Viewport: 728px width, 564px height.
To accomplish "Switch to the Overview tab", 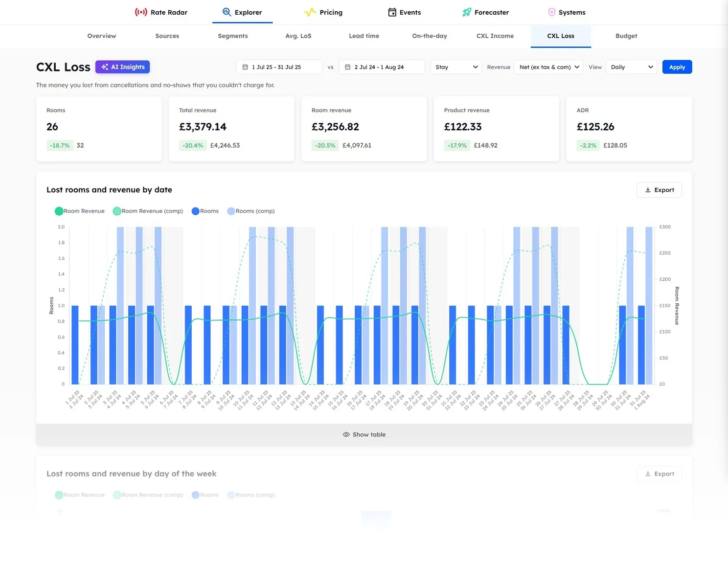I will click(x=102, y=36).
